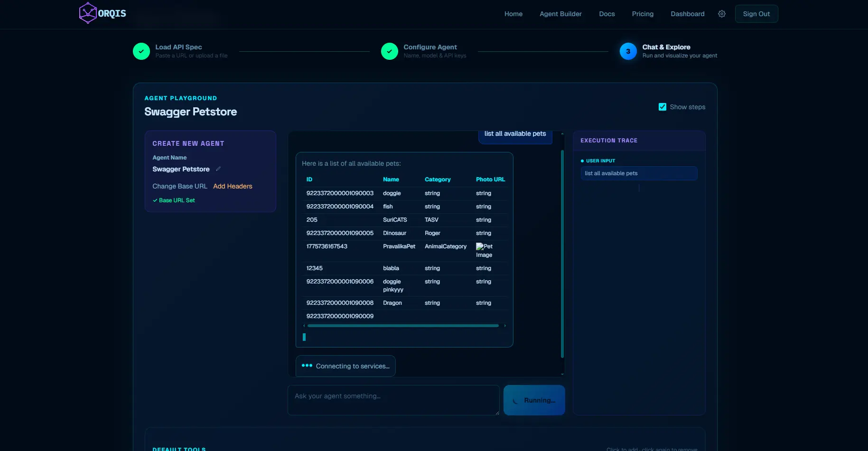868x451 pixels.
Task: Toggle the Show steps checkbox
Action: (663, 107)
